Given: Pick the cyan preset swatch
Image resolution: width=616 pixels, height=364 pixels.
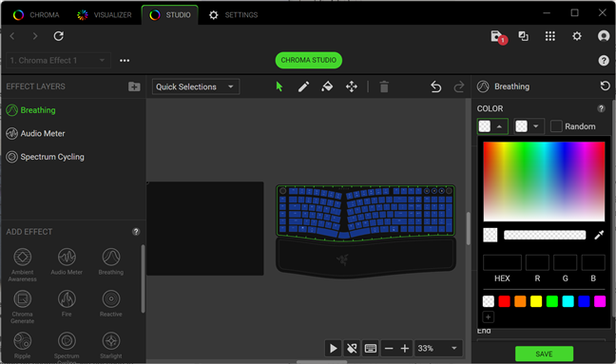Looking at the screenshot, I should (x=568, y=301).
